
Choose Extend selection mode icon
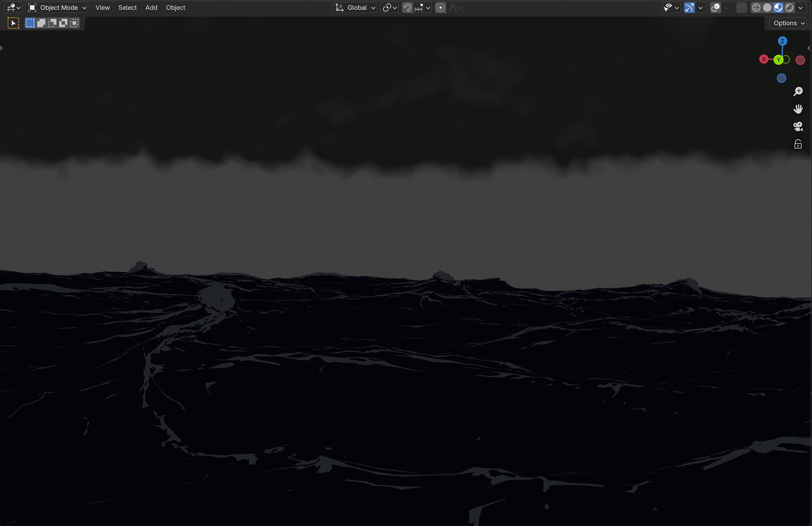[x=41, y=23]
